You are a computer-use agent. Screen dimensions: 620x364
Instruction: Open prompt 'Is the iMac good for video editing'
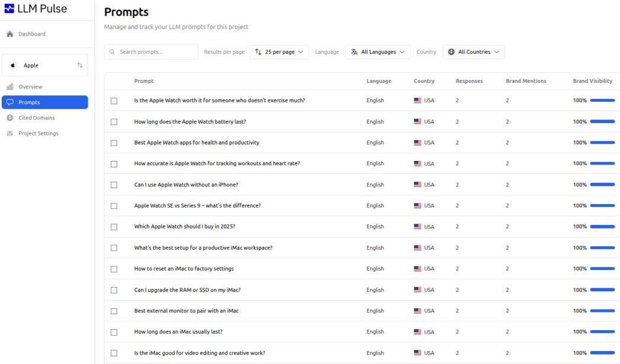tap(200, 353)
